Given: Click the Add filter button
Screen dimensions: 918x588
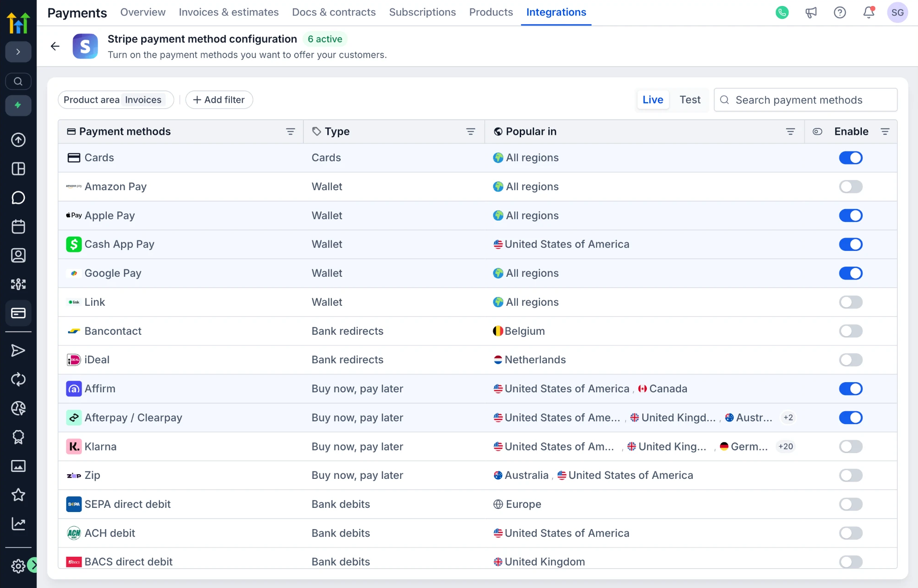Looking at the screenshot, I should point(219,100).
